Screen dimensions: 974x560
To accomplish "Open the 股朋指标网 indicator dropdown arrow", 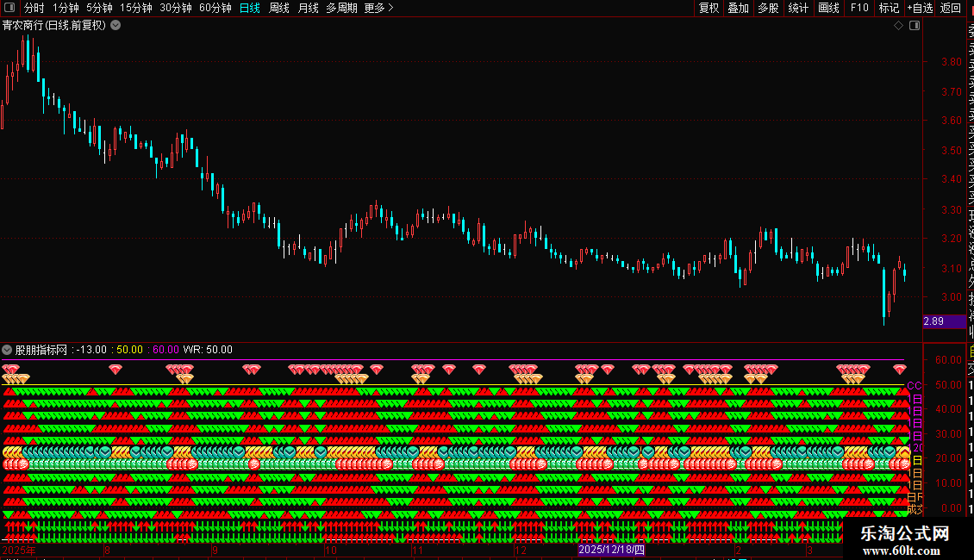I will (x=7, y=350).
